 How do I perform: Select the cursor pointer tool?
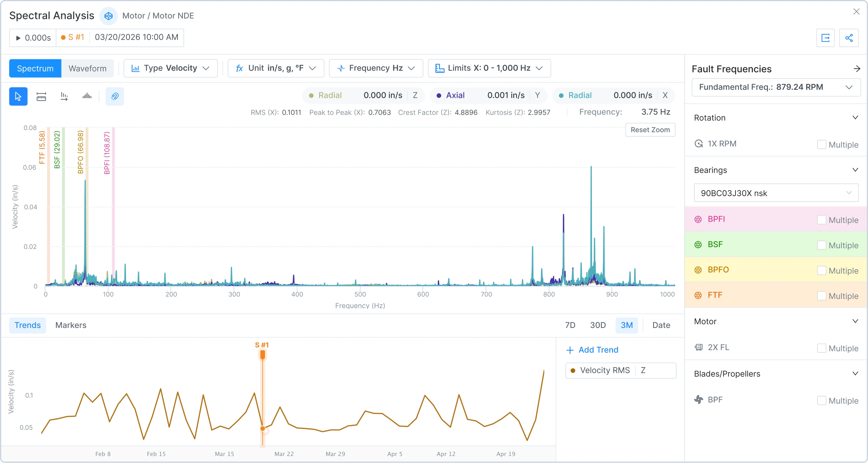(18, 96)
